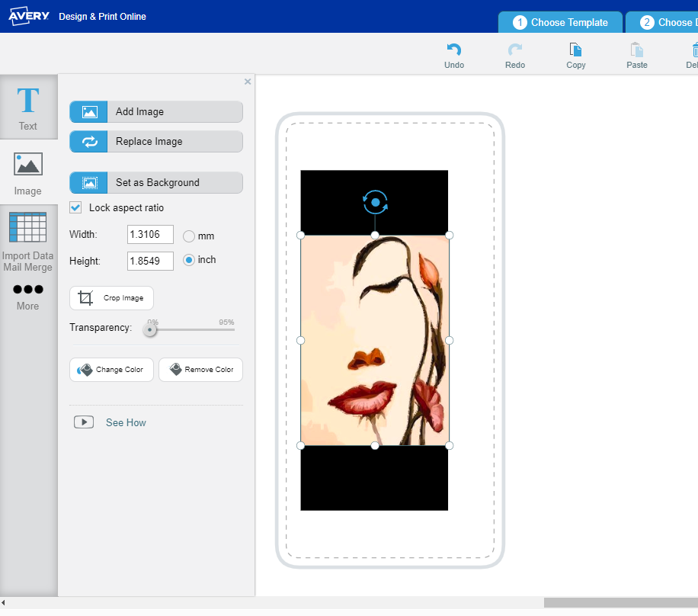Click the Crop Image button
698x616 pixels.
click(x=111, y=298)
